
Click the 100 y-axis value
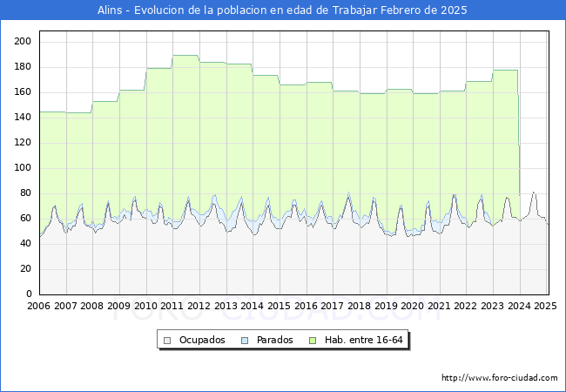click(23, 168)
